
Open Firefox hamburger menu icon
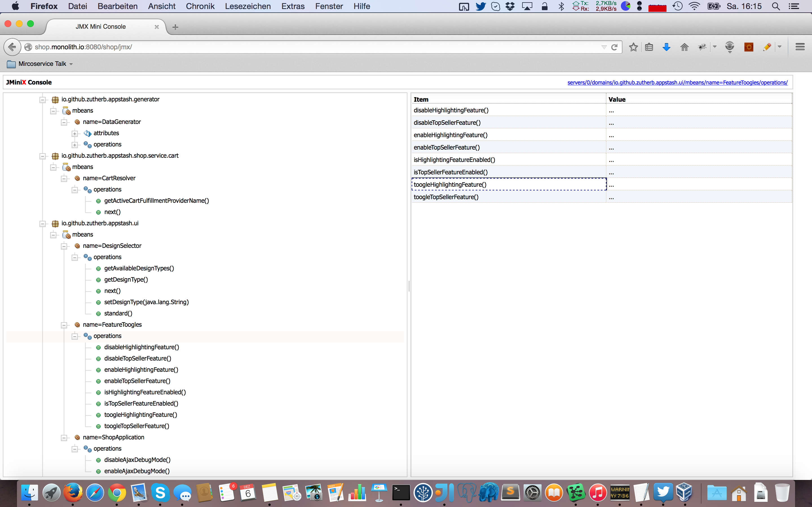[800, 47]
